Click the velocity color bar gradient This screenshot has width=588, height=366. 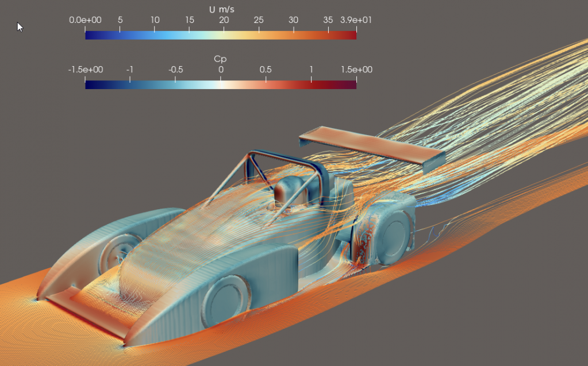221,35
